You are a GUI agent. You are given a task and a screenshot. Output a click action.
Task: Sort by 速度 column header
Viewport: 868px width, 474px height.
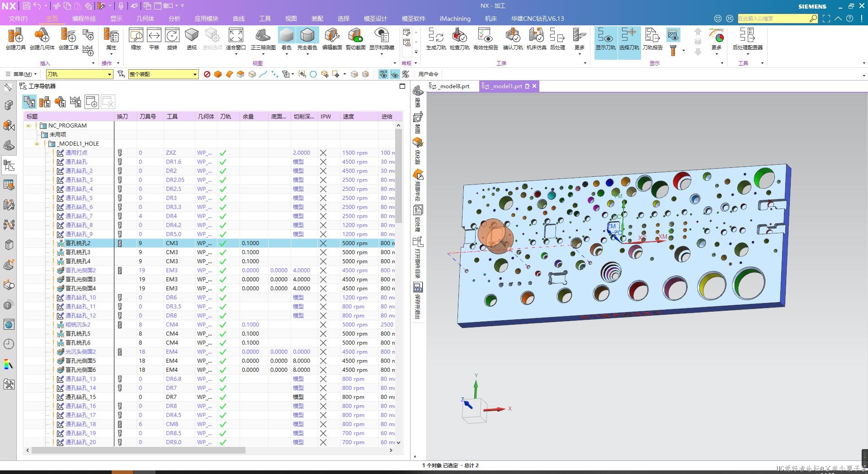[348, 116]
